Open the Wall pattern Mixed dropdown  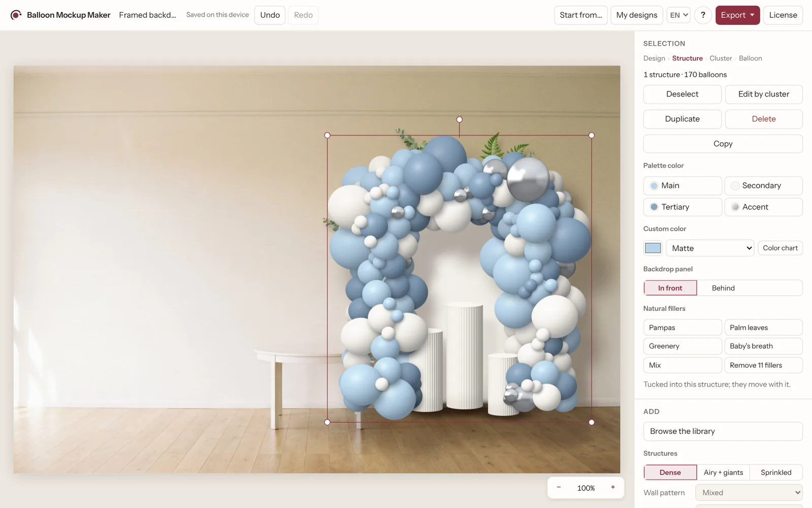[749, 493]
